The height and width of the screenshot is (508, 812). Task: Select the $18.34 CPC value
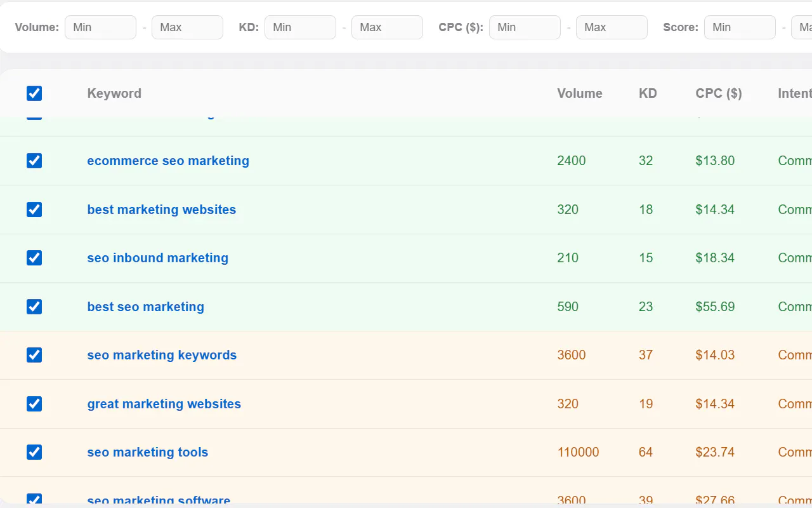click(x=715, y=258)
